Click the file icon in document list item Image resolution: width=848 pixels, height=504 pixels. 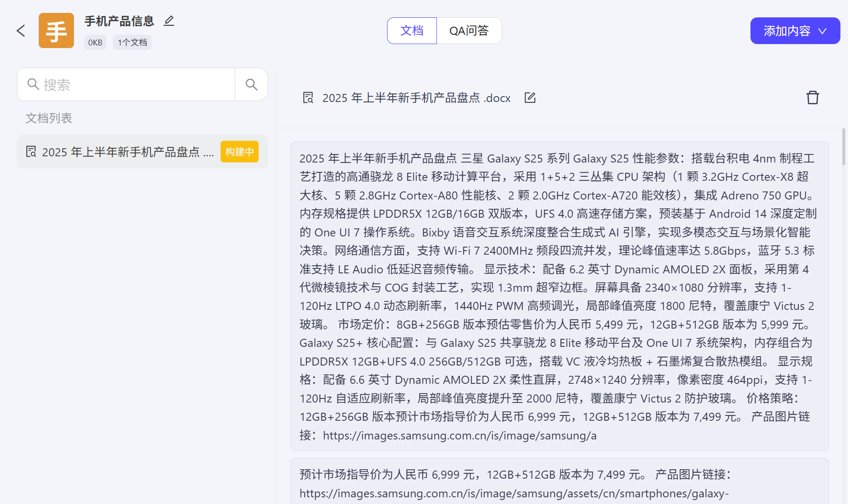point(31,152)
